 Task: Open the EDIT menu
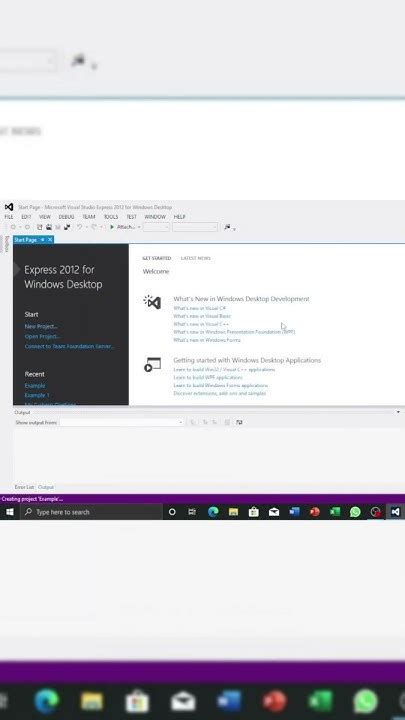[26, 217]
